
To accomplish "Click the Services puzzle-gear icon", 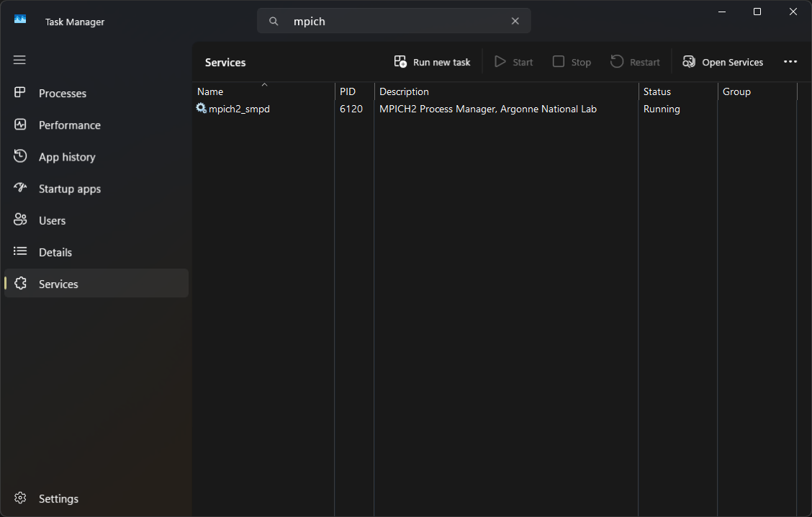I will click(20, 283).
